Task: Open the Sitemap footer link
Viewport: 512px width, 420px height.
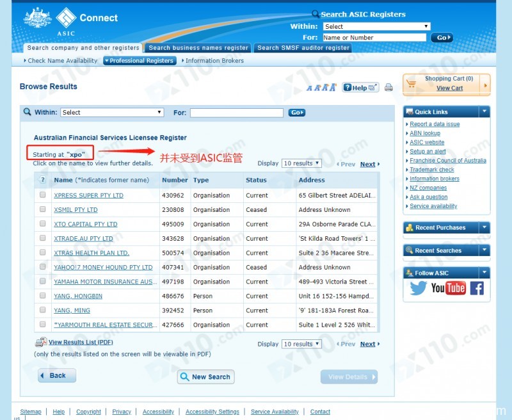Action: (x=31, y=412)
